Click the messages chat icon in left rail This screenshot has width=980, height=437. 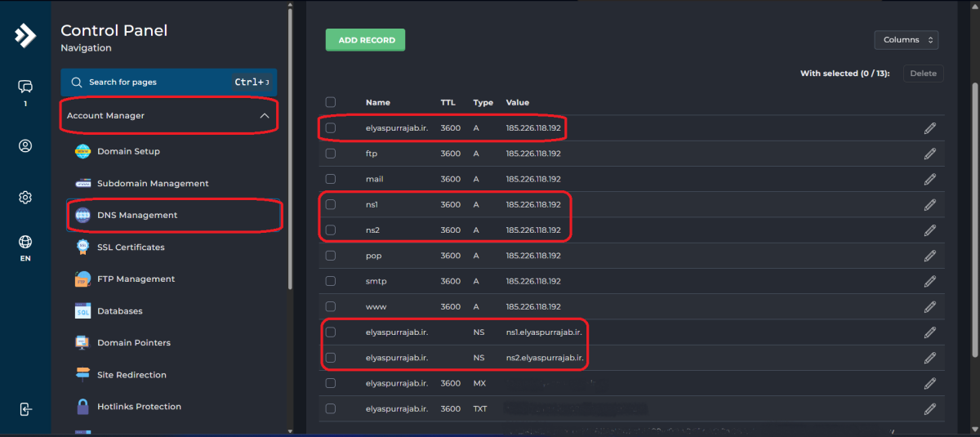(x=25, y=87)
